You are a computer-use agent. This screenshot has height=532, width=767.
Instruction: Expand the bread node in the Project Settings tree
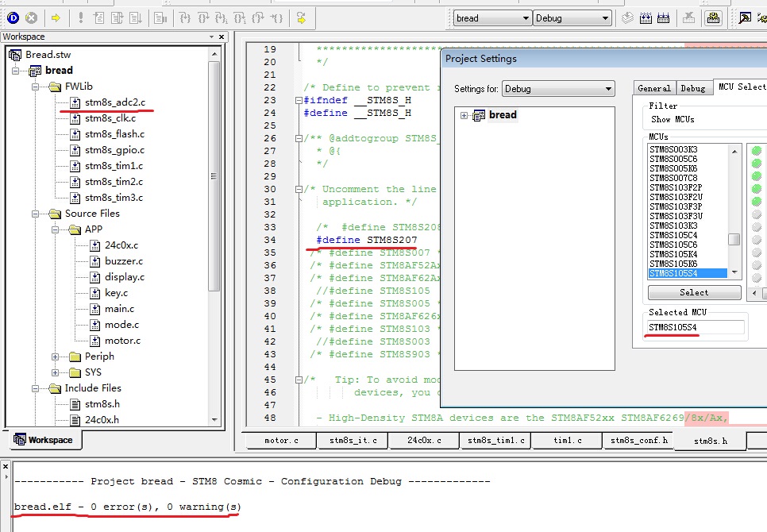(464, 115)
